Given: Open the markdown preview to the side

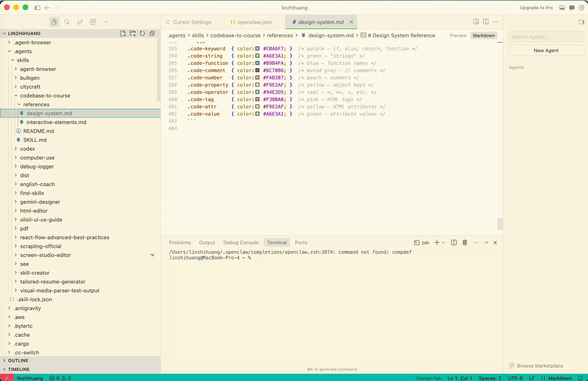Looking at the screenshot, I should click(x=476, y=22).
